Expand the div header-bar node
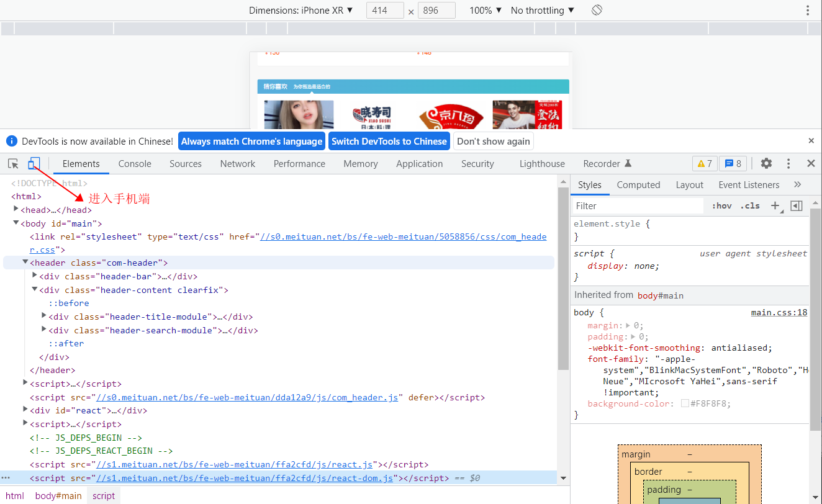822x504 pixels. tap(35, 276)
